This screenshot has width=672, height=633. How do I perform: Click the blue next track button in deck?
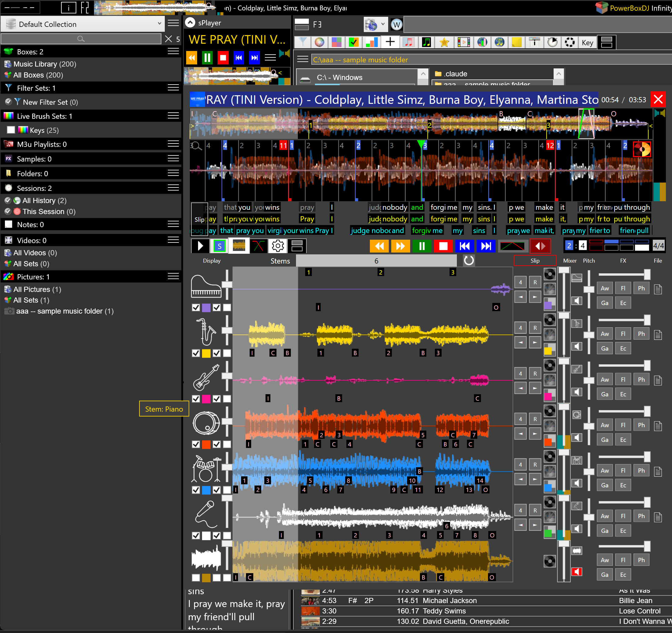click(486, 246)
